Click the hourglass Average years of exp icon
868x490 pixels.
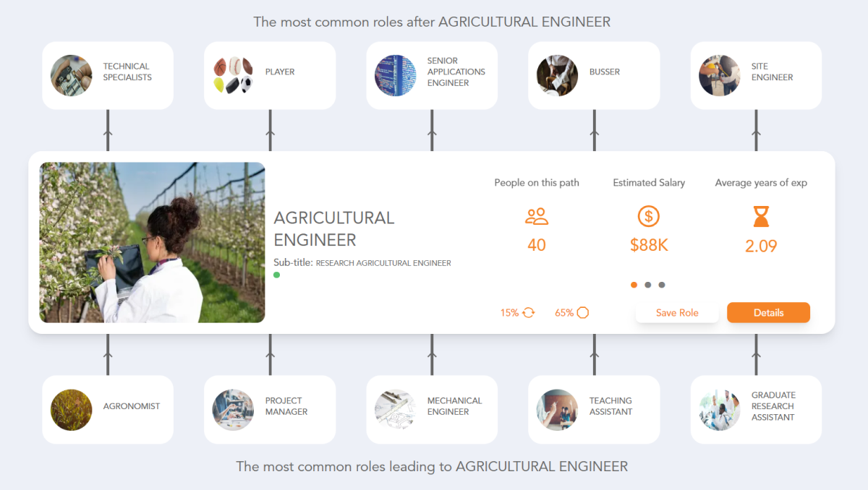[760, 216]
